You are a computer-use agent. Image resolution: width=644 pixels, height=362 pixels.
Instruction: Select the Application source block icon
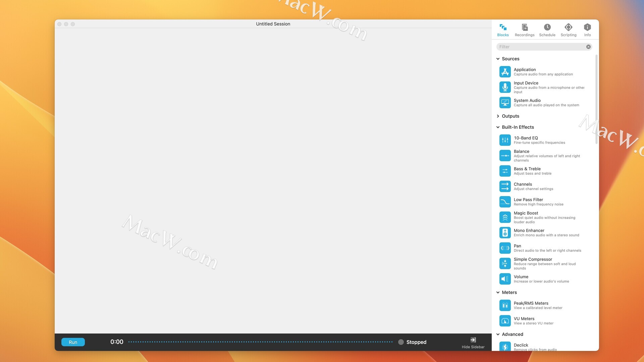[x=505, y=72]
